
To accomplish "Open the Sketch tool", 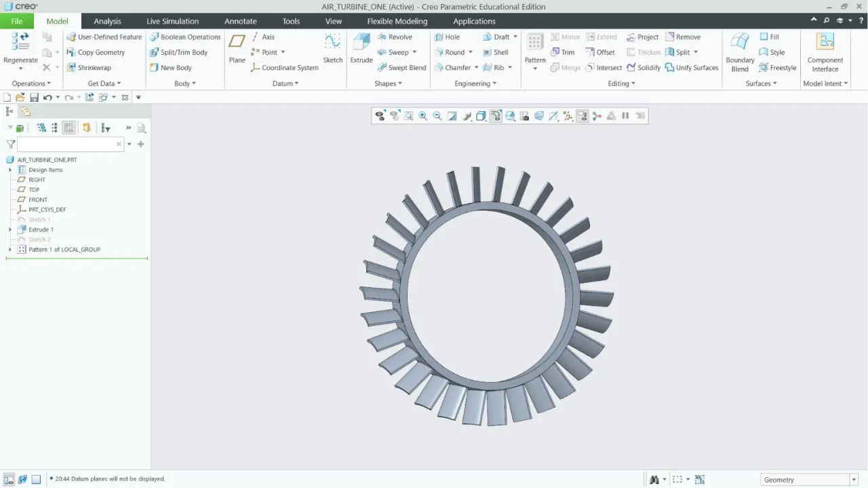I will pyautogui.click(x=332, y=48).
